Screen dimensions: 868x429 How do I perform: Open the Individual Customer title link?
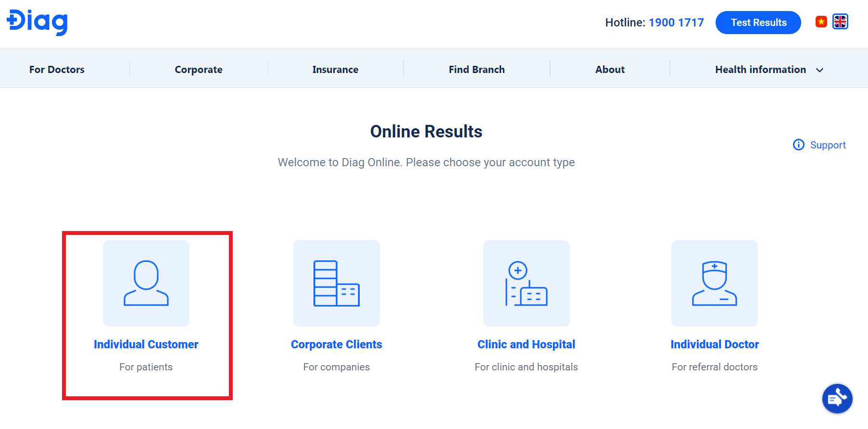coord(146,344)
